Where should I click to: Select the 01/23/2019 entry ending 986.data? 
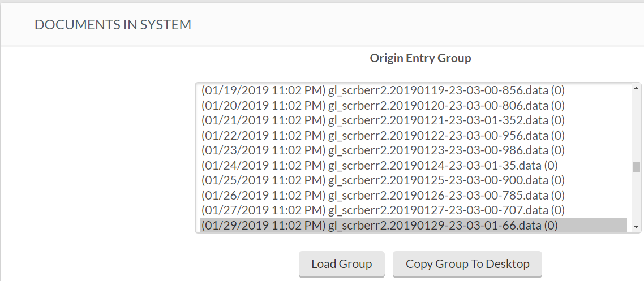pyautogui.click(x=383, y=150)
